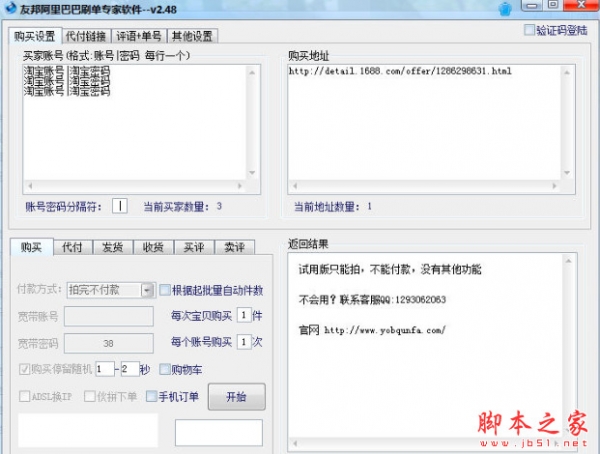Click the app logo icon in title bar
The height and width of the screenshot is (454, 600).
coord(10,7)
